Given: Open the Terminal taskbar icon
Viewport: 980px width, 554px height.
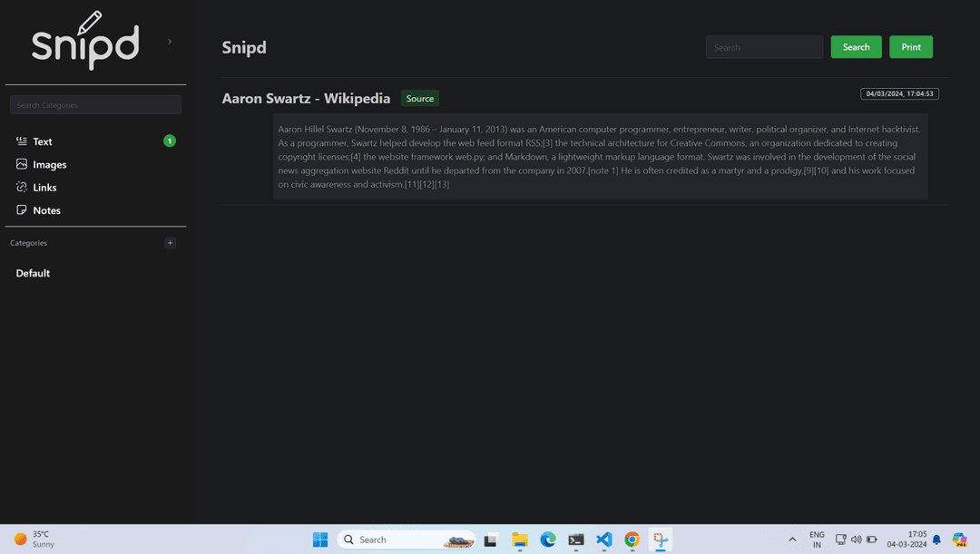Looking at the screenshot, I should click(576, 539).
